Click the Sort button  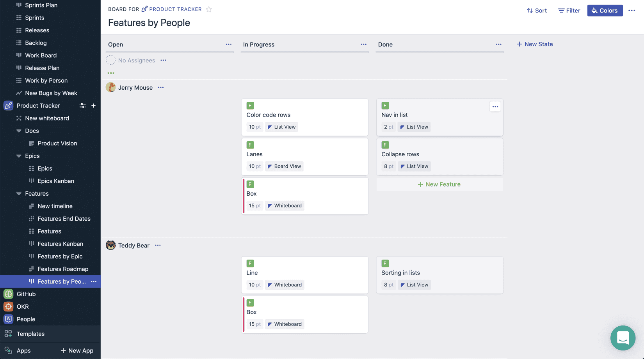pyautogui.click(x=537, y=11)
